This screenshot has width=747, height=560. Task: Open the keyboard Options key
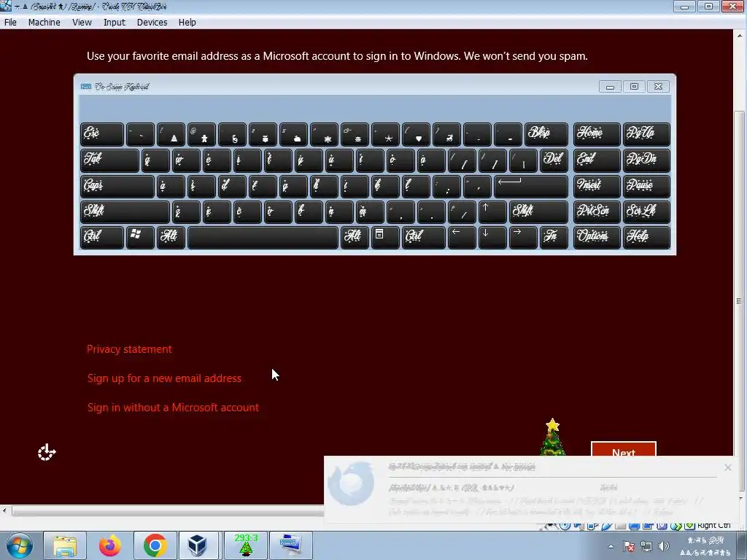click(x=597, y=237)
